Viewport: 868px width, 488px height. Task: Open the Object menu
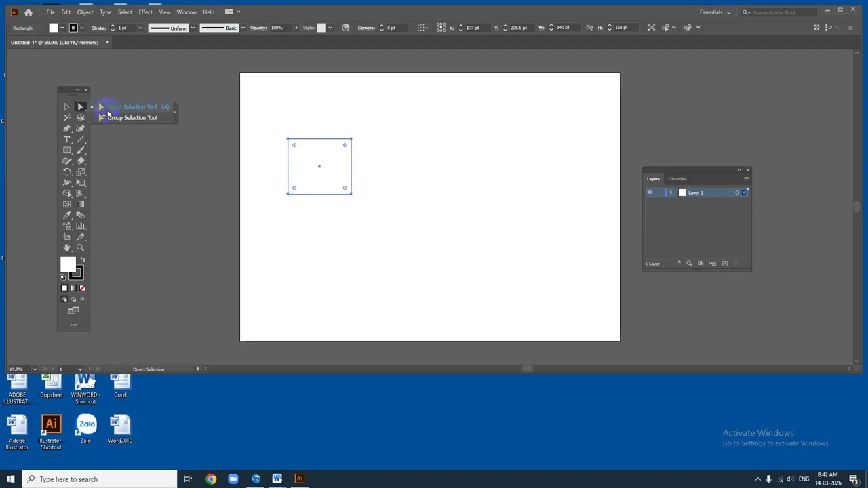click(x=85, y=12)
